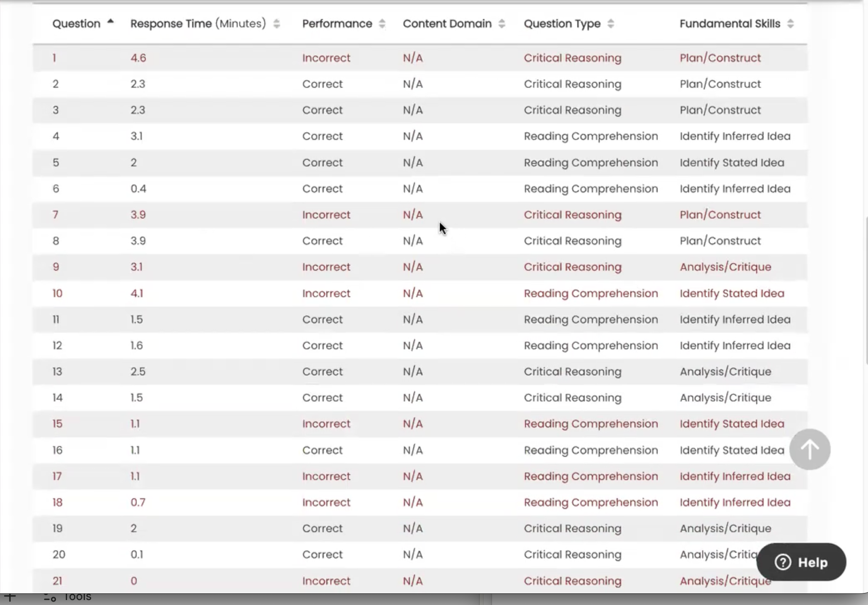
Task: Click the scroll-to-top arrow button
Action: (810, 449)
